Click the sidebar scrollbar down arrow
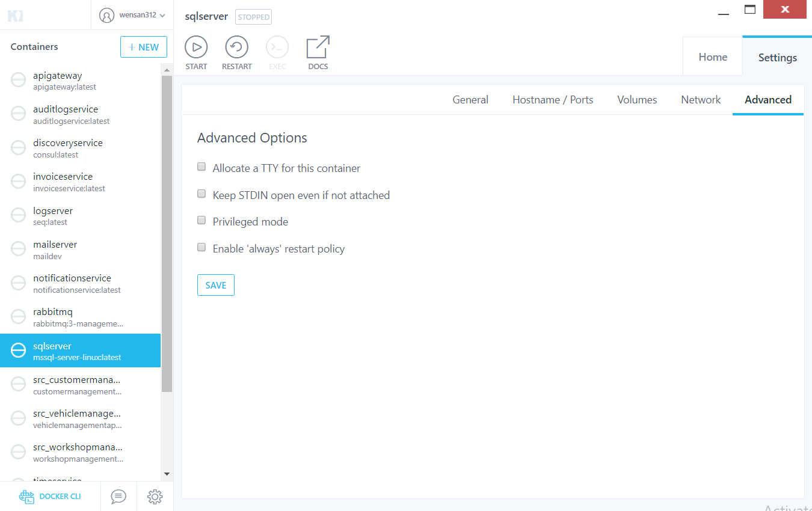The height and width of the screenshot is (511, 812). (167, 474)
